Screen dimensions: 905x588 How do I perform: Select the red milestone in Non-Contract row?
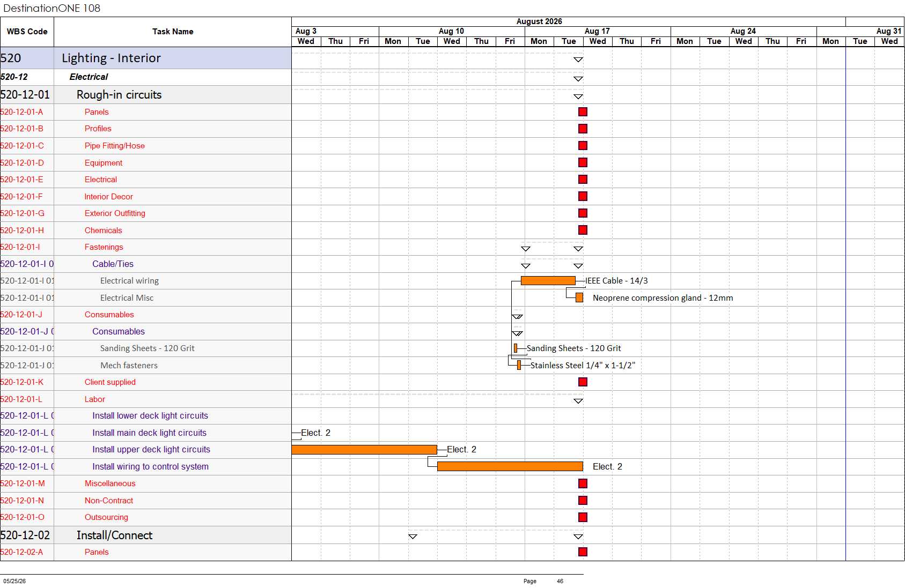coord(583,501)
